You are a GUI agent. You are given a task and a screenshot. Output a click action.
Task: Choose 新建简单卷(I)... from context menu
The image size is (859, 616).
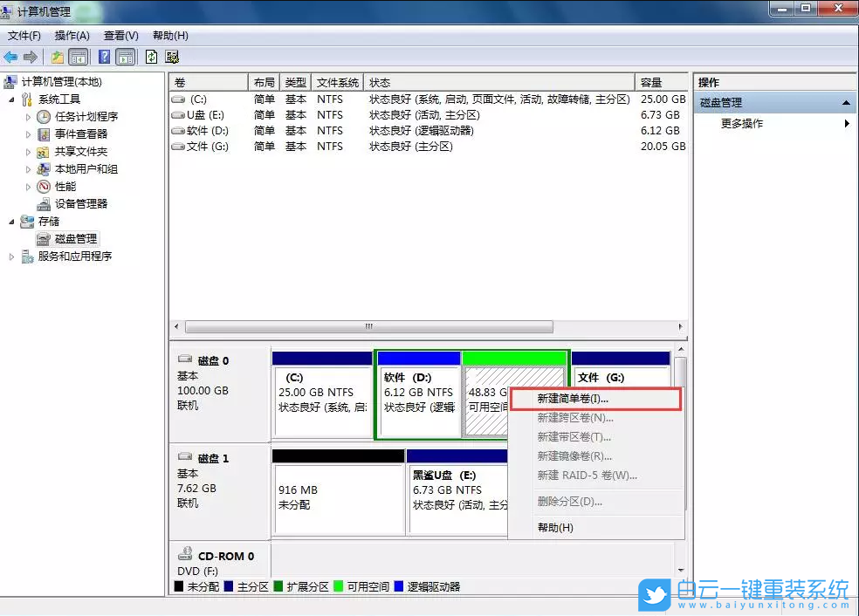(x=573, y=398)
